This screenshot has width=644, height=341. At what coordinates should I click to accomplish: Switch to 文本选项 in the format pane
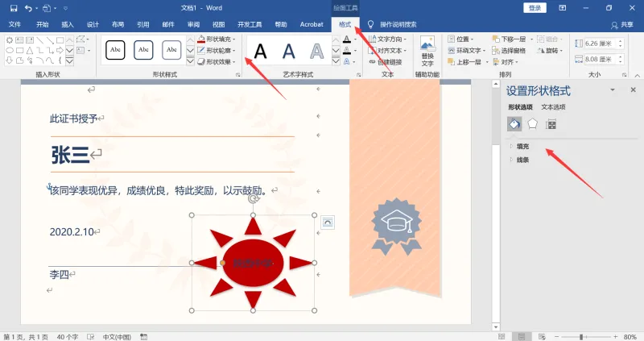553,107
